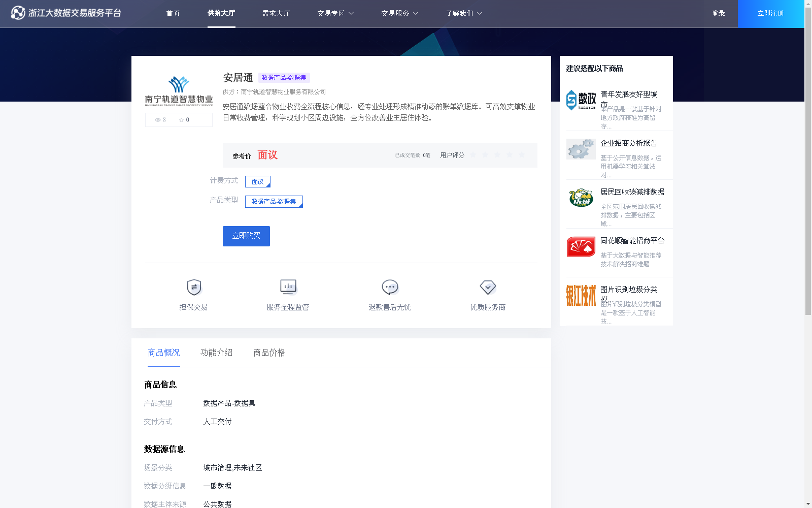Open the 同花顺智能招商平台 cards thumbnail
The image size is (812, 508).
click(x=581, y=246)
